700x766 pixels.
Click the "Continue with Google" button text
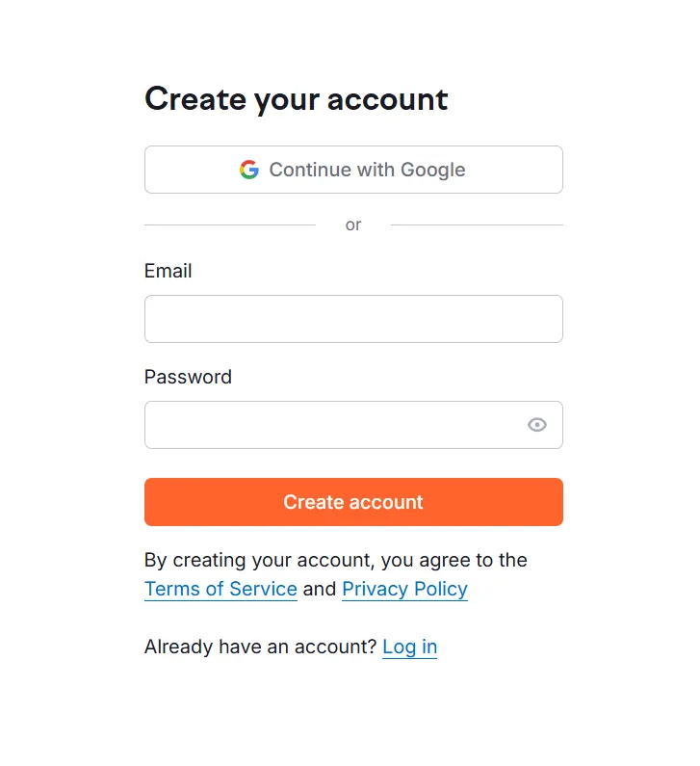click(367, 170)
